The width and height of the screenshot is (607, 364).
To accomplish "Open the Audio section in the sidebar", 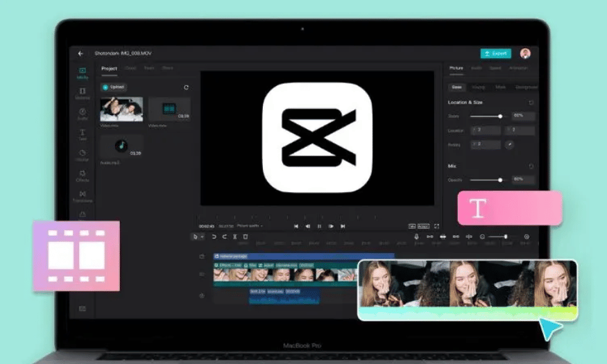I will (x=83, y=114).
